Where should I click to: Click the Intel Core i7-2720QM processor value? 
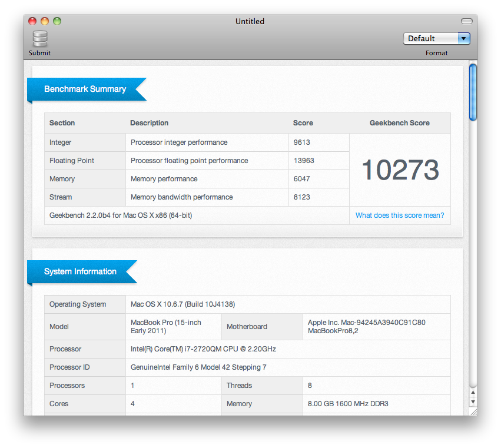click(203, 349)
